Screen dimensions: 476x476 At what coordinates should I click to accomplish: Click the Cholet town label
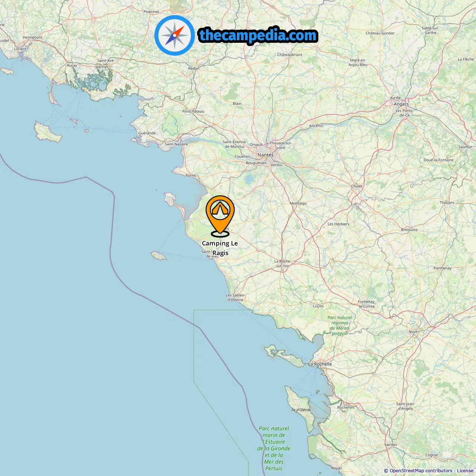(x=357, y=186)
